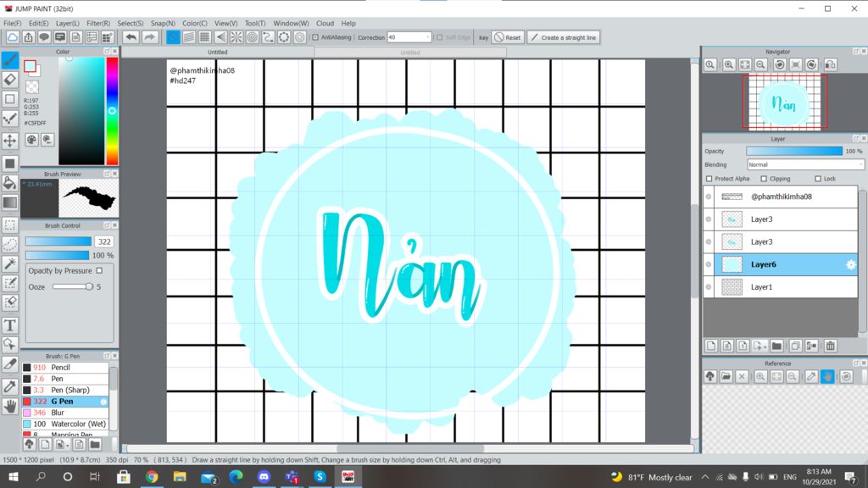
Task: Select the Magic Wand tool
Action: pyautogui.click(x=10, y=263)
